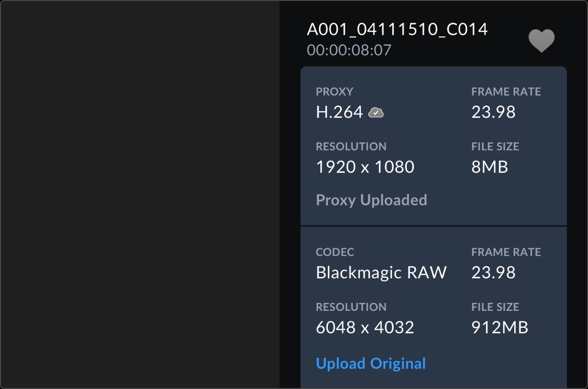Click the cloud uploaded icon beside H.264
Image resolution: width=588 pixels, height=389 pixels.
pos(376,112)
